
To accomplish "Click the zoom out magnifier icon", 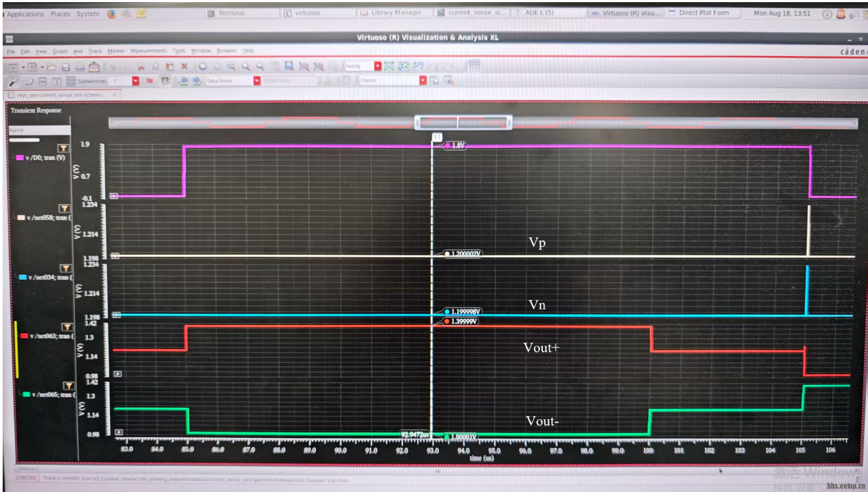I will point(260,66).
